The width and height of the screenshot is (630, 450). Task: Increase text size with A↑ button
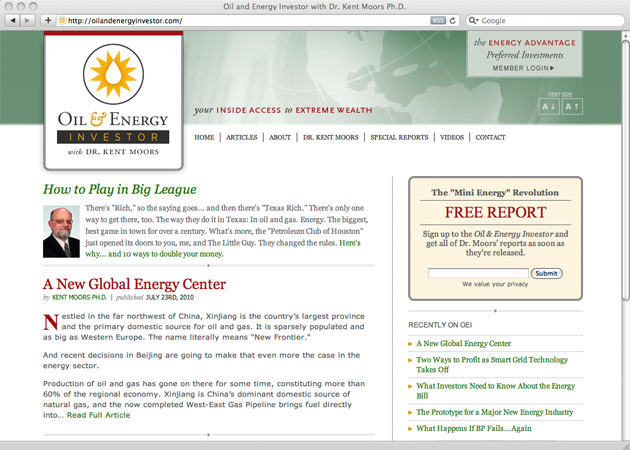(572, 106)
